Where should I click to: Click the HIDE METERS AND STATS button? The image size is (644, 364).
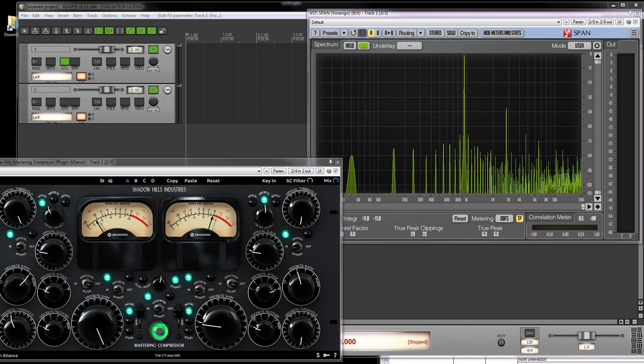(x=502, y=33)
